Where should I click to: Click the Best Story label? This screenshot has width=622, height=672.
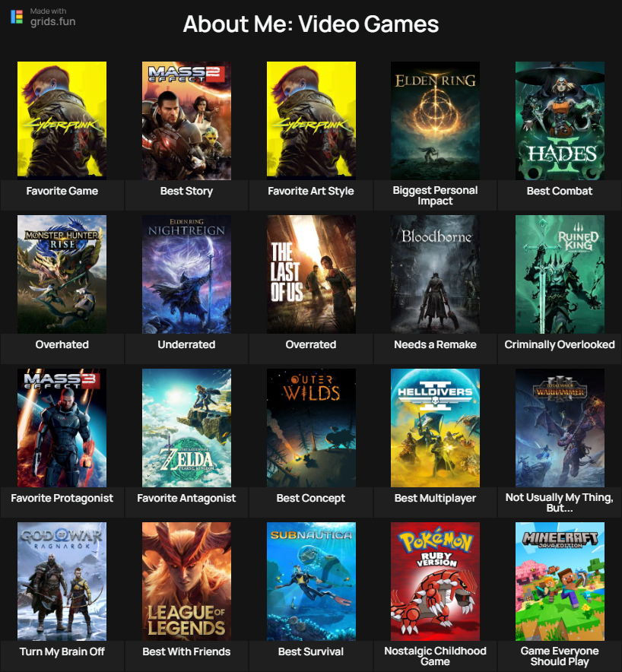click(x=186, y=191)
